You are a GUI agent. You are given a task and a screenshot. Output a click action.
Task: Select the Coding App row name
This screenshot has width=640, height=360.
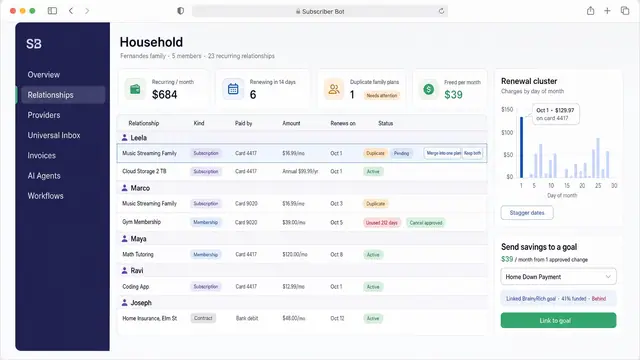tap(136, 287)
